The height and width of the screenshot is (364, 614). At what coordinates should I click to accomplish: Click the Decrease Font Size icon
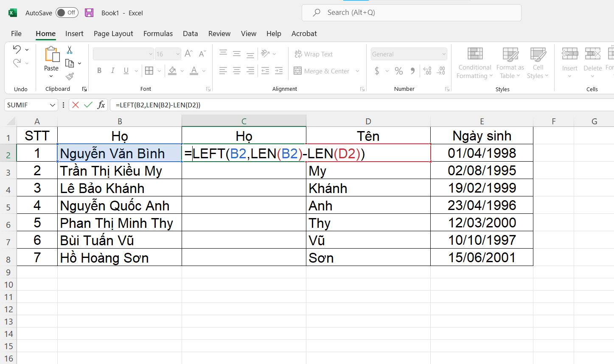tap(202, 53)
